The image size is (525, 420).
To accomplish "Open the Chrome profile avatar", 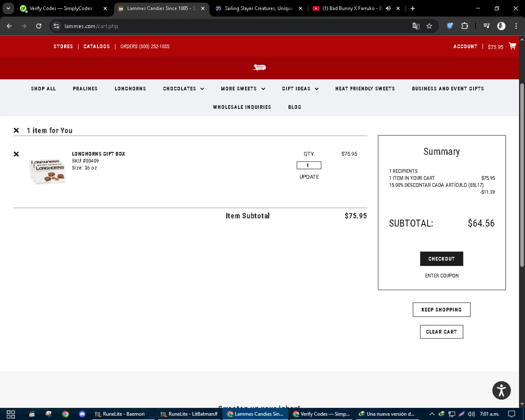I will coord(501,26).
